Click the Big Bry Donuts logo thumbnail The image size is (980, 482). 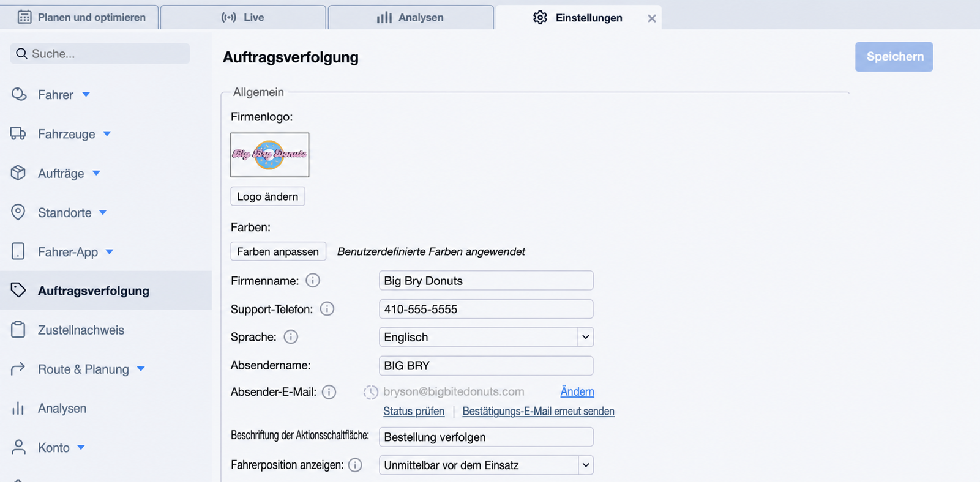[x=270, y=155]
